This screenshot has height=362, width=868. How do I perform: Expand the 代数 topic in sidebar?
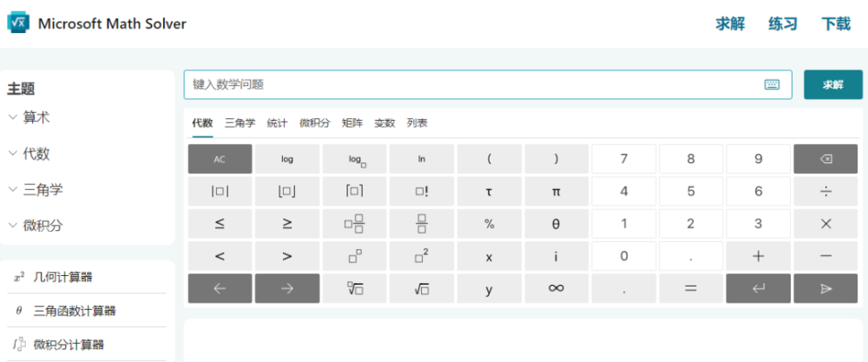point(30,154)
